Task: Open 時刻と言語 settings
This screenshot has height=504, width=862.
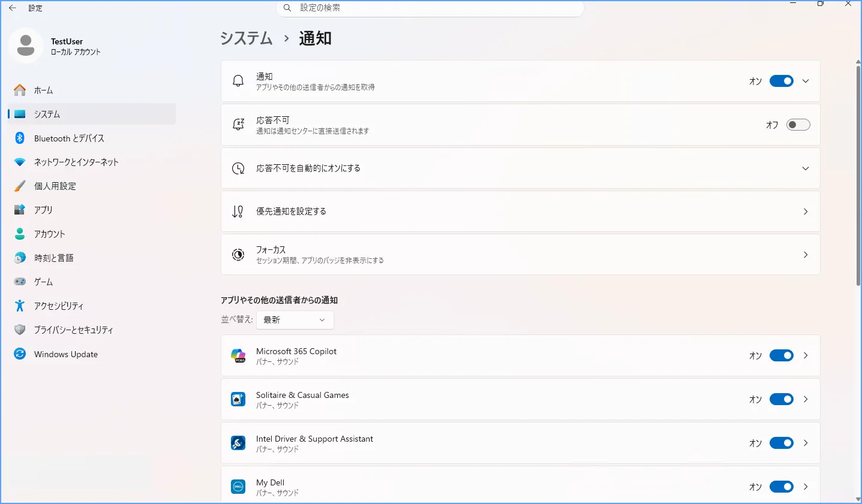Action: pos(92,258)
